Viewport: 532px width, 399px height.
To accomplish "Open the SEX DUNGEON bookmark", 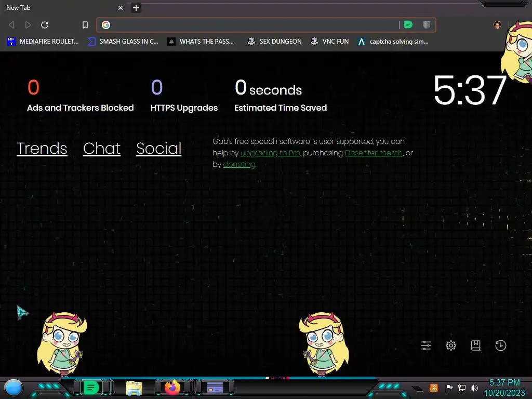I will pyautogui.click(x=274, y=42).
